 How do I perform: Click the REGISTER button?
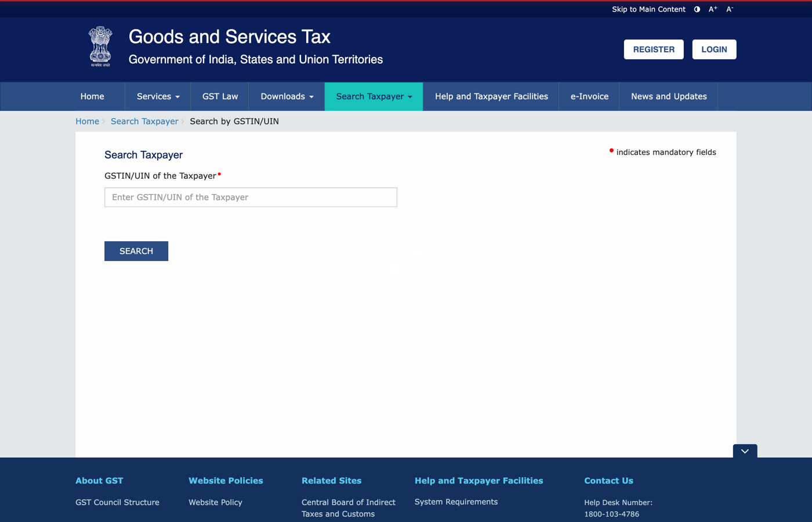(654, 49)
